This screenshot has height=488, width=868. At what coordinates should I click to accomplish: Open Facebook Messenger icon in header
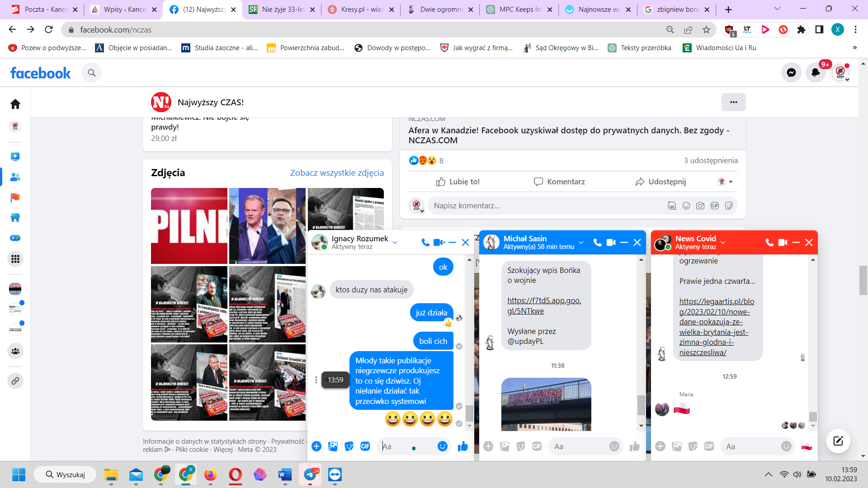pos(791,73)
